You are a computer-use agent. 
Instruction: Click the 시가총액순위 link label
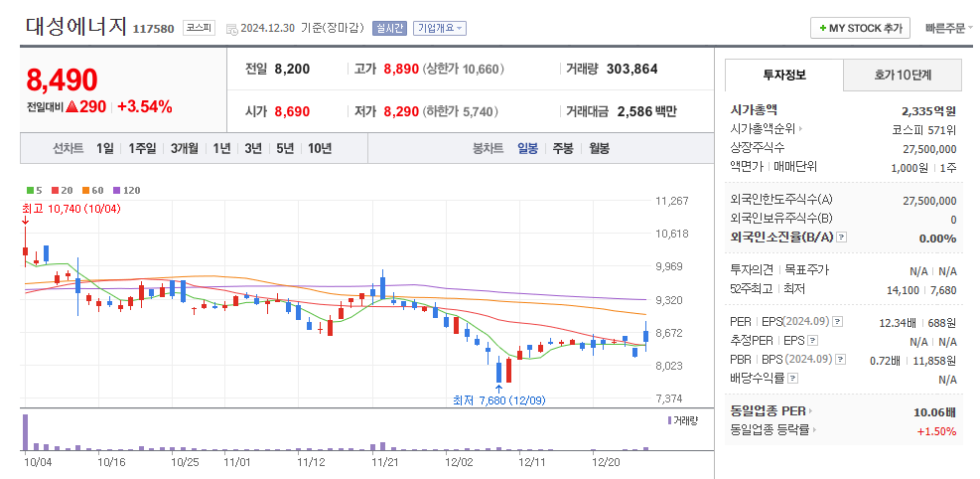[x=763, y=129]
